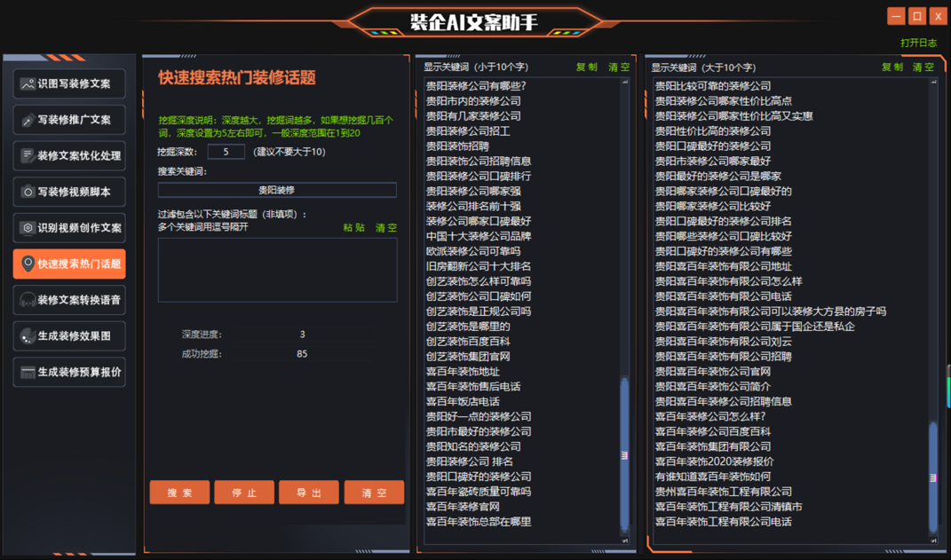This screenshot has width=951, height=560.
Task: Click the headphone icon beside 装修文案转换语音
Action: 28,300
